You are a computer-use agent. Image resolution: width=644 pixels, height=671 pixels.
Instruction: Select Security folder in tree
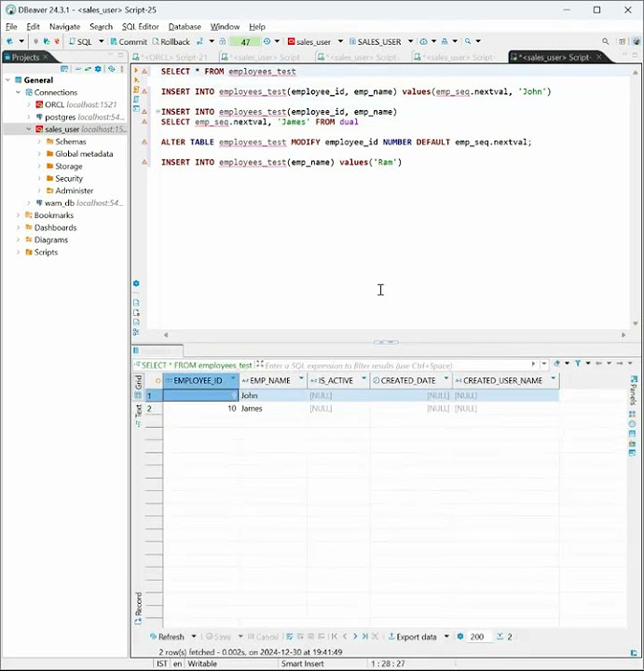68,178
